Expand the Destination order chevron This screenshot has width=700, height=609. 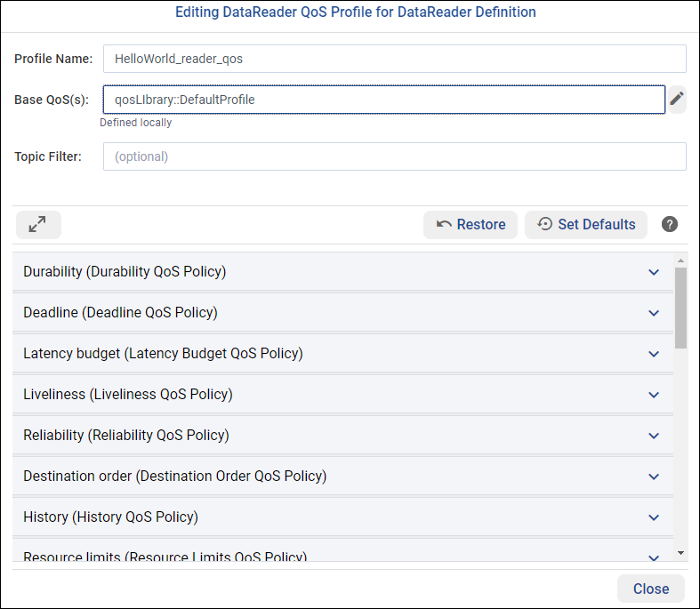654,477
